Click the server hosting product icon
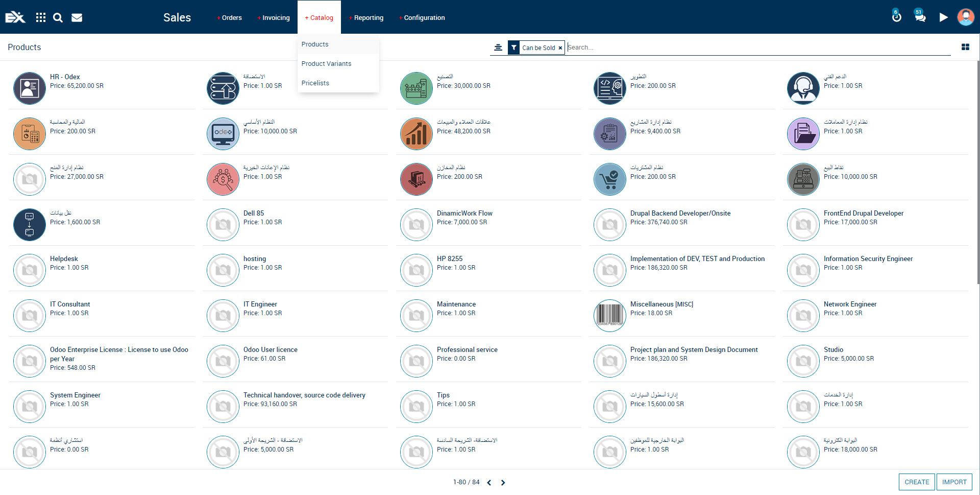This screenshot has height=495, width=980. pyautogui.click(x=223, y=88)
